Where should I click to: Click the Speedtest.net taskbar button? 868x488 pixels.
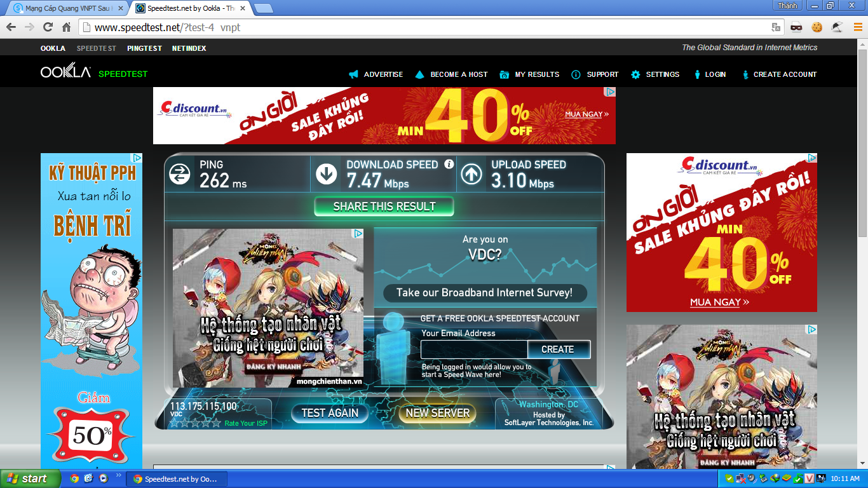(177, 479)
